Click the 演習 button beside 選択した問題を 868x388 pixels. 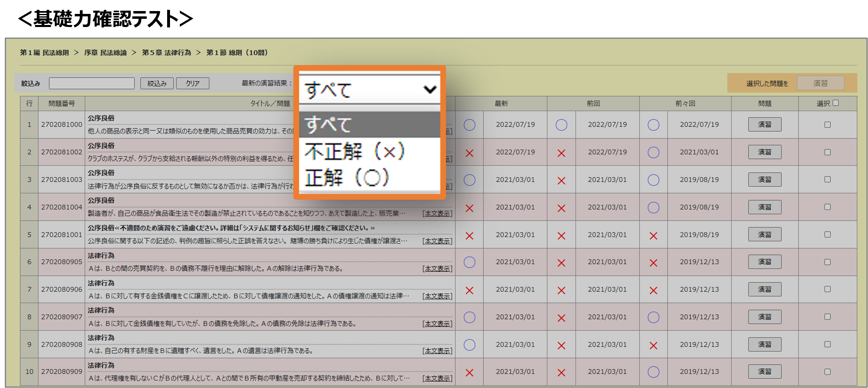coord(820,83)
